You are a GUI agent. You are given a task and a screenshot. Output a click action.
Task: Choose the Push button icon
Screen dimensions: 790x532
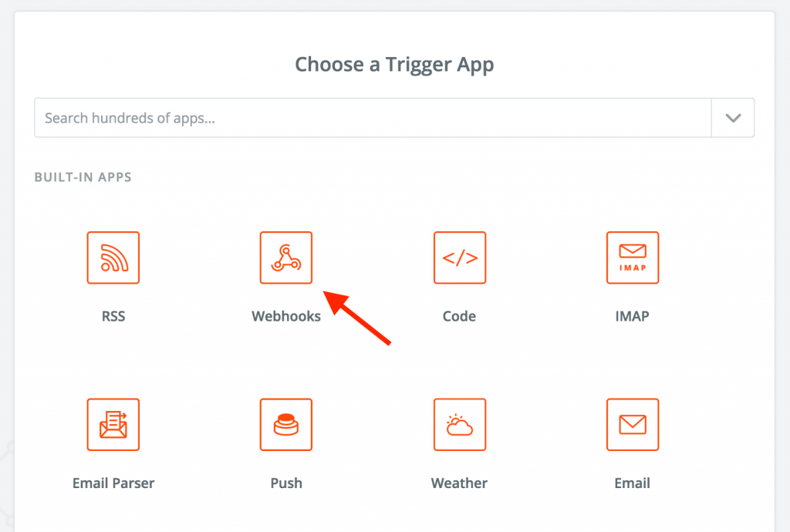(286, 425)
